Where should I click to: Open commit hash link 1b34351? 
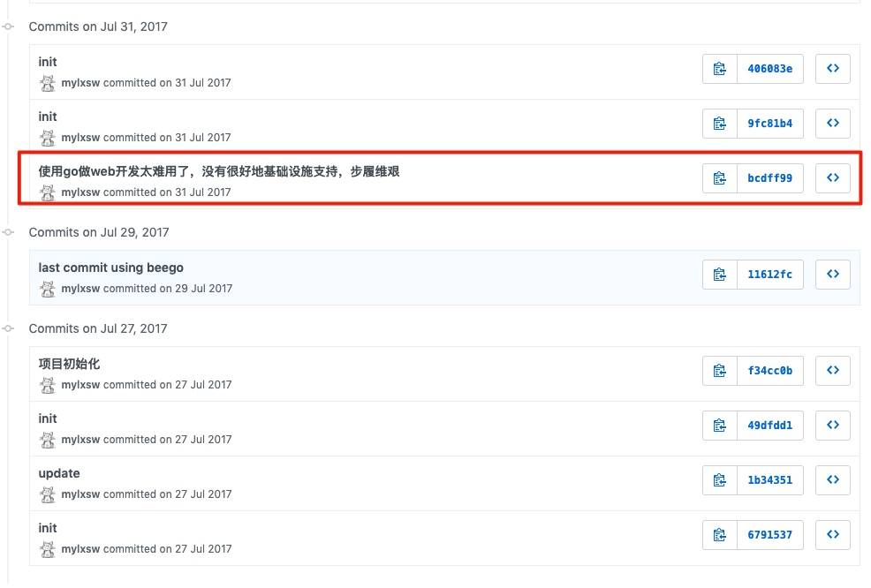[x=770, y=479]
